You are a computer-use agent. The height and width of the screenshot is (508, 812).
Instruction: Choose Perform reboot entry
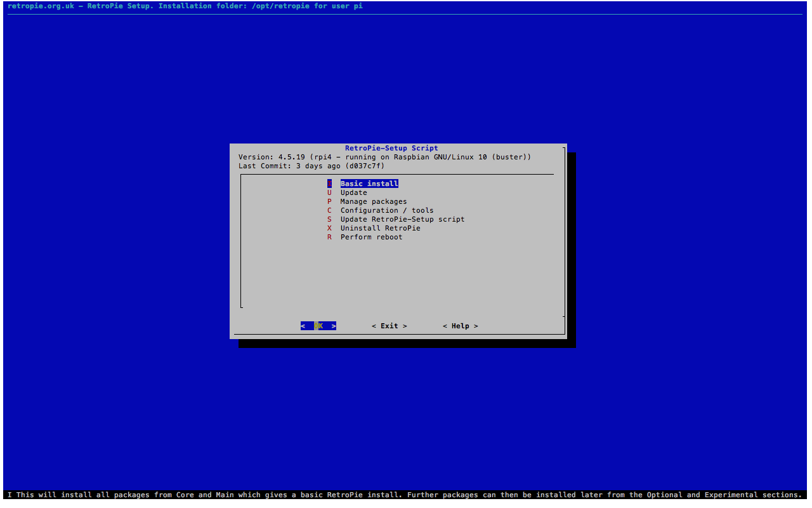pos(365,237)
